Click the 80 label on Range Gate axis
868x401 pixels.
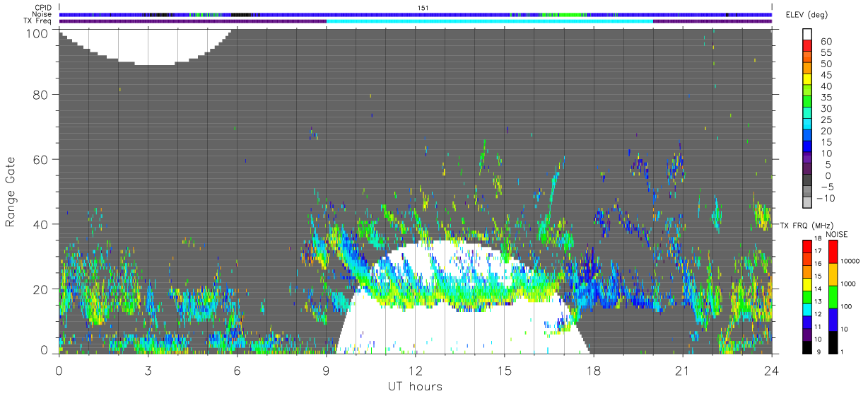[42, 95]
